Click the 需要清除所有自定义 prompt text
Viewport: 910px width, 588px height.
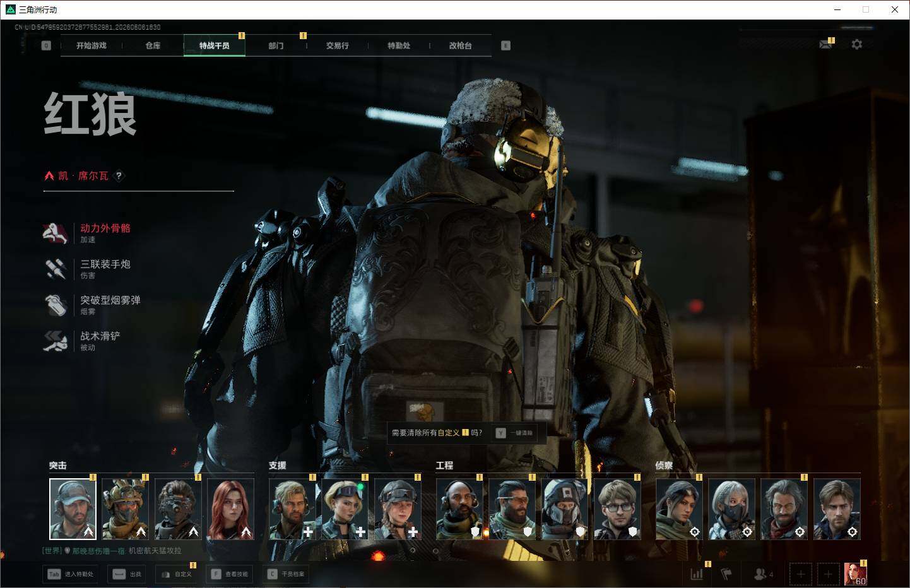[x=437, y=433]
